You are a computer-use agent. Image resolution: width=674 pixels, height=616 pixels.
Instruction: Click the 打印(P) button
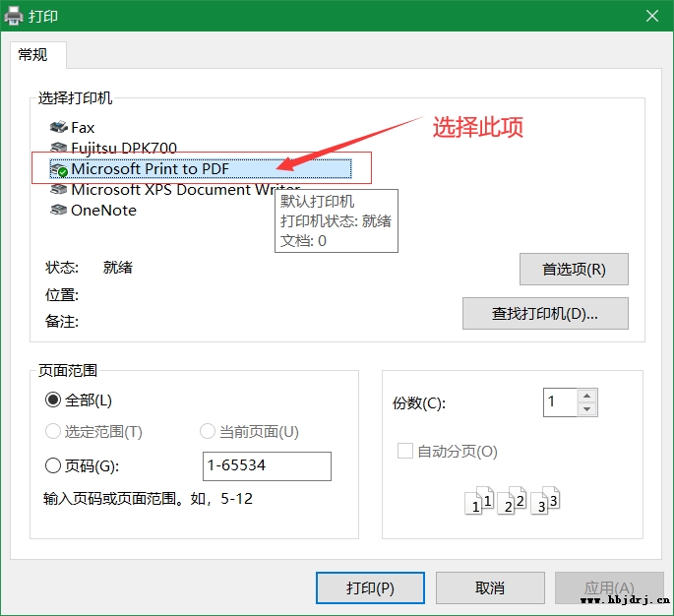click(370, 587)
